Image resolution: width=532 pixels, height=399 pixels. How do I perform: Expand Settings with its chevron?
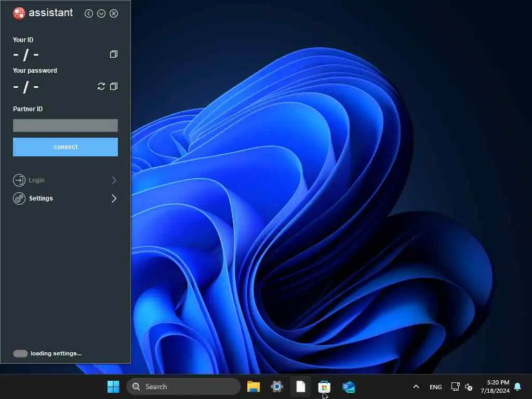114,198
